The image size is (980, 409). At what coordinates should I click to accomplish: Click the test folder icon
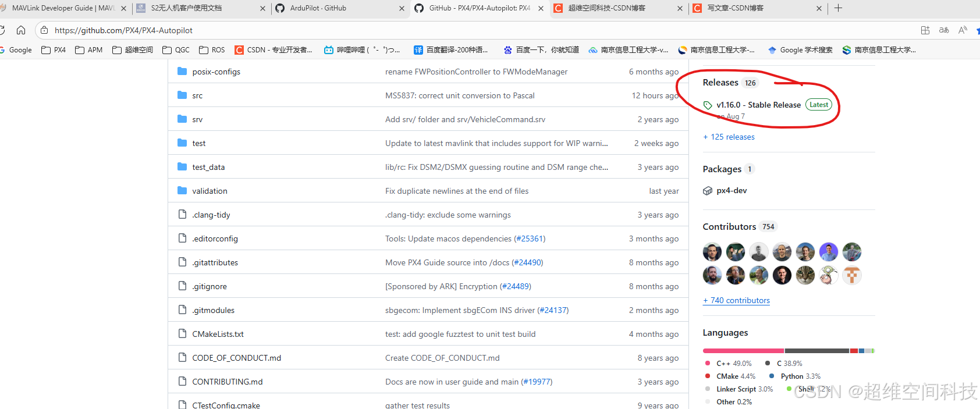(182, 143)
